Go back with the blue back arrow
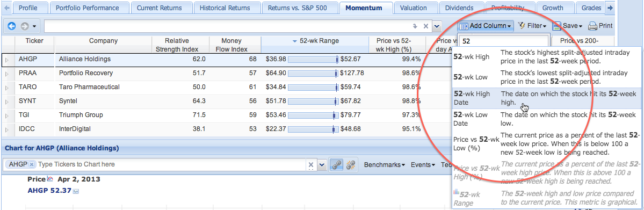This screenshot has width=644, height=210. point(12,26)
